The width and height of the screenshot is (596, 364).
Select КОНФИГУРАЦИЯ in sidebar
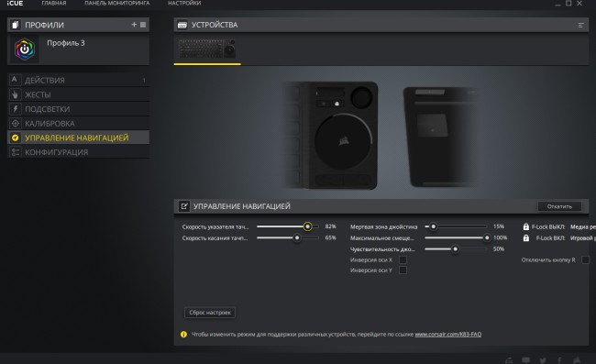[78, 152]
